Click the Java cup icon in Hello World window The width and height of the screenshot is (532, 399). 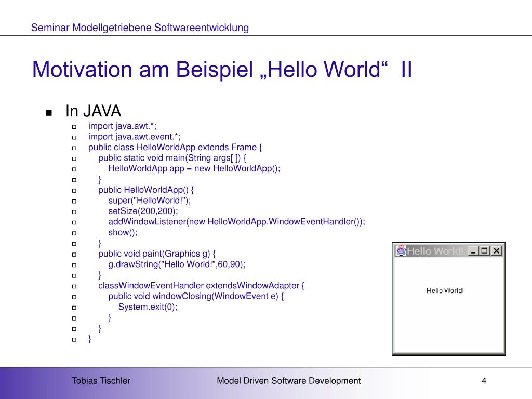[x=401, y=251]
